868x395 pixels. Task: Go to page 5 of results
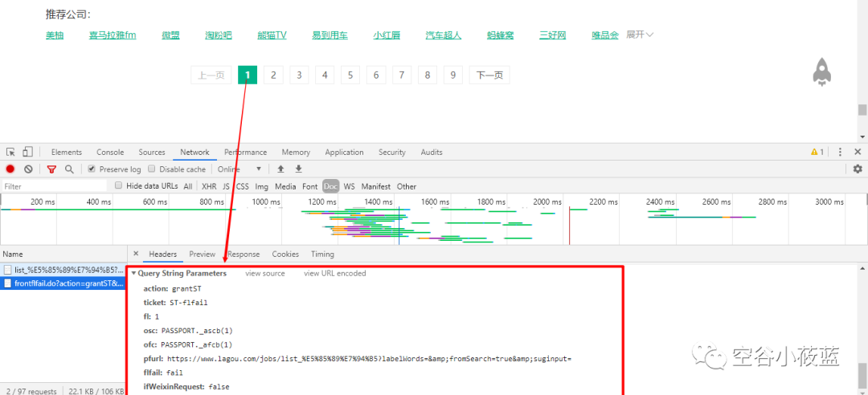[350, 75]
